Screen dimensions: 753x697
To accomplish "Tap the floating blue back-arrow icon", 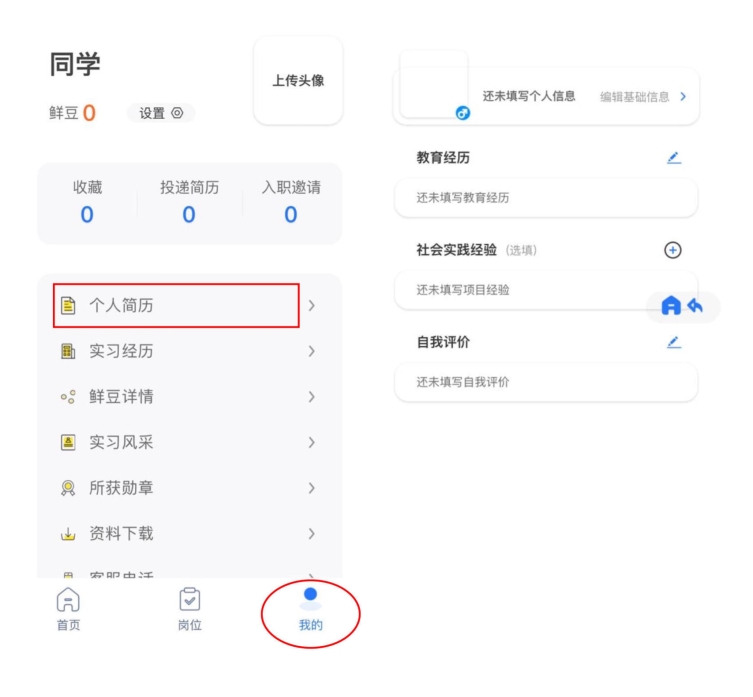I will click(x=696, y=306).
